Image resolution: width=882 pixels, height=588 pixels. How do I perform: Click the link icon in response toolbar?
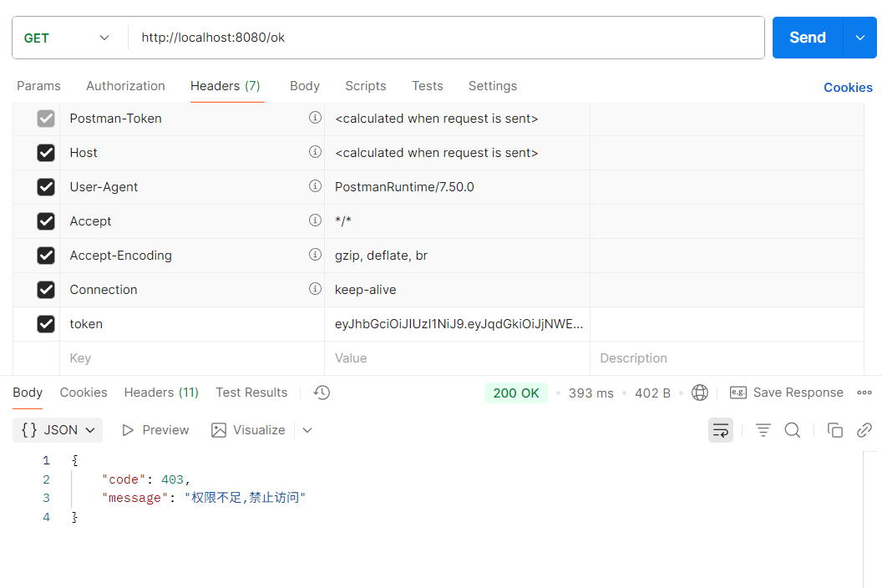coord(864,430)
